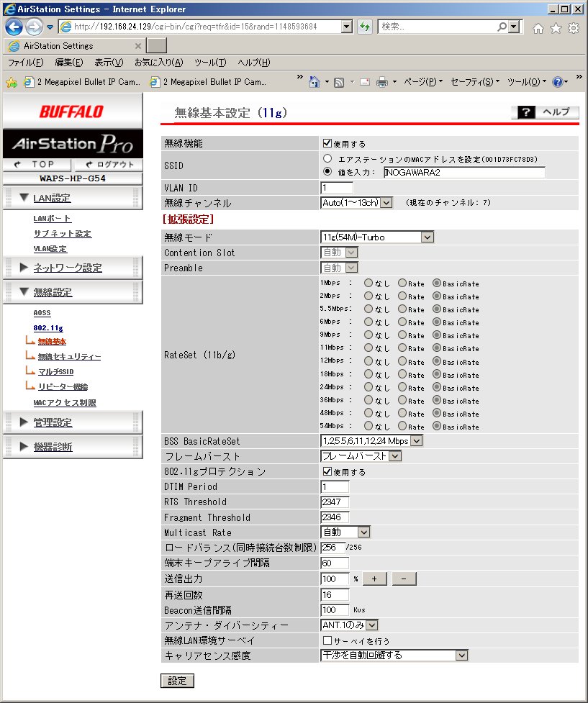Screen dimensions: 588x703
Task: Increase 送信出力 with the plus button
Action: [374, 579]
